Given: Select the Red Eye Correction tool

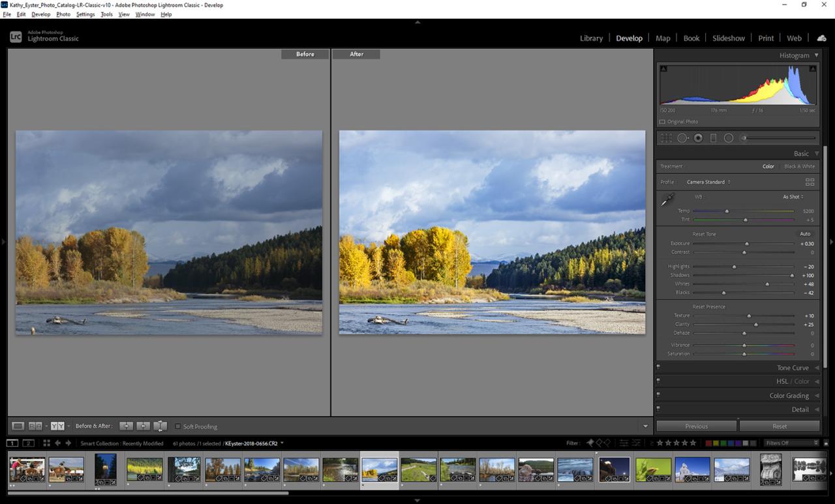Looking at the screenshot, I should click(x=698, y=138).
